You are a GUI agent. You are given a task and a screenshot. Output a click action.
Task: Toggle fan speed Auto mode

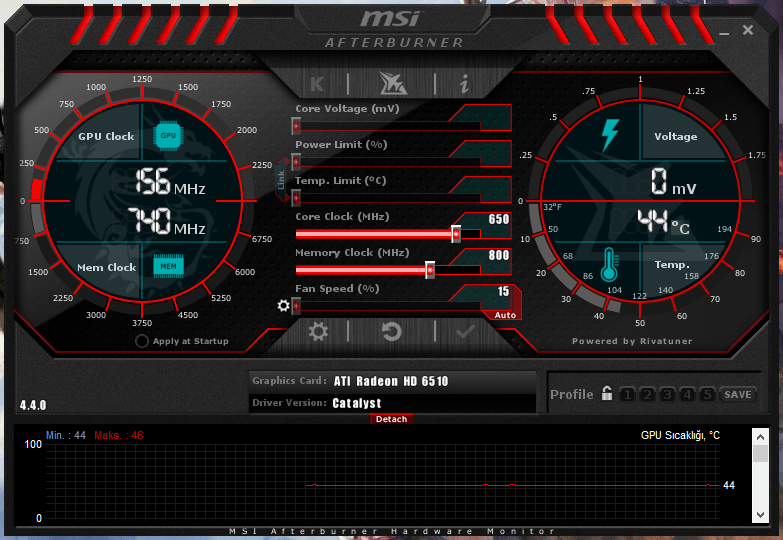[505, 315]
